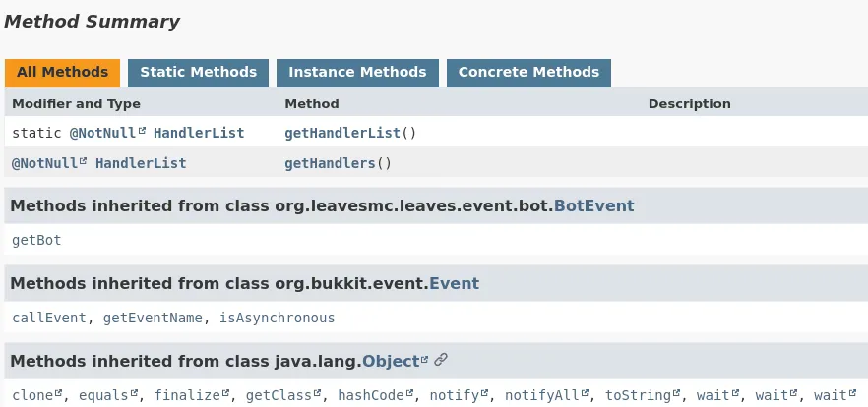The image size is (868, 407).
Task: Click external-link icon next to toString
Action: point(677,394)
